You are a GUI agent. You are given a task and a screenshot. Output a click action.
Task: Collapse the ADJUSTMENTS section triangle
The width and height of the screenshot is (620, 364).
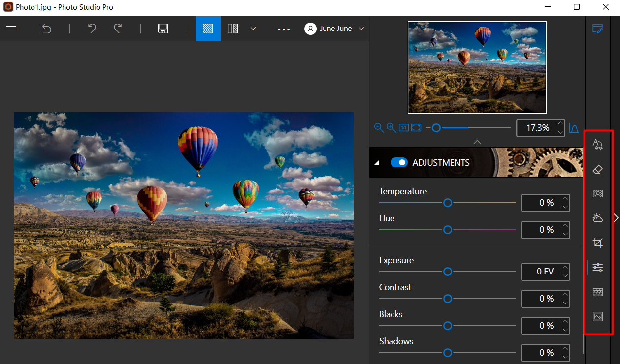tap(377, 163)
